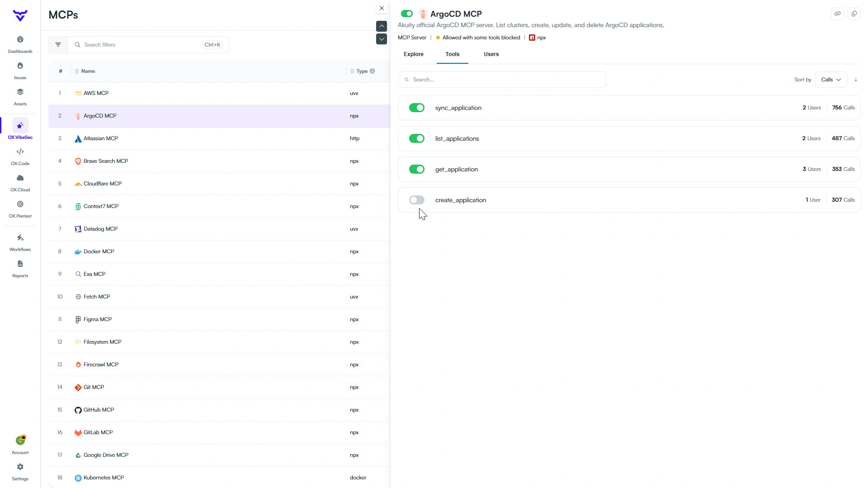Switch to the Explore tab

[414, 54]
